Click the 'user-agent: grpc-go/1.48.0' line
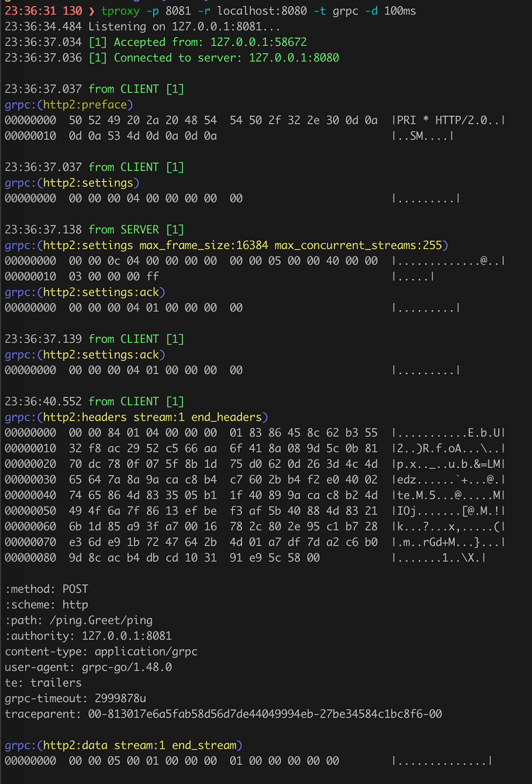This screenshot has width=532, height=784. coord(88,667)
